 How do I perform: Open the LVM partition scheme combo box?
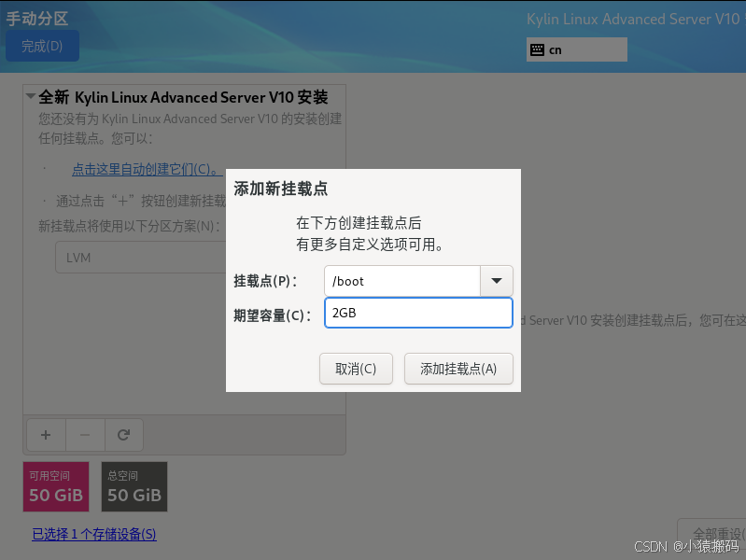pyautogui.click(x=141, y=257)
